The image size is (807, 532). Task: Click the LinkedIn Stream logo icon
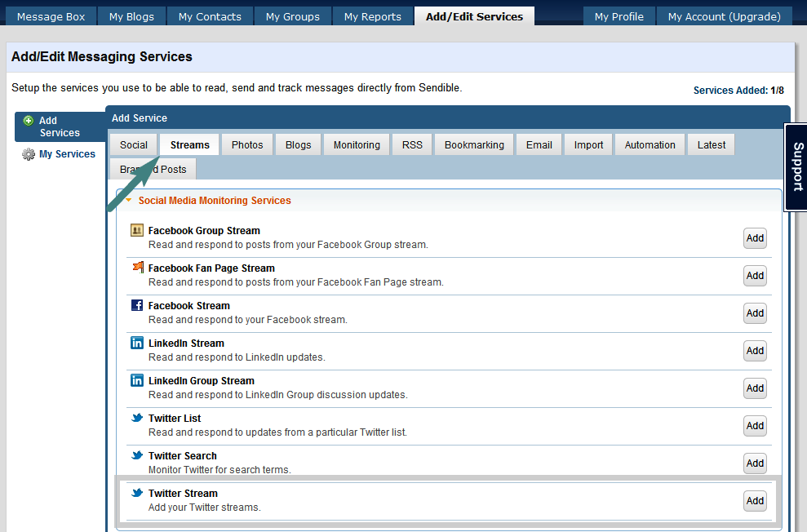tap(137, 343)
